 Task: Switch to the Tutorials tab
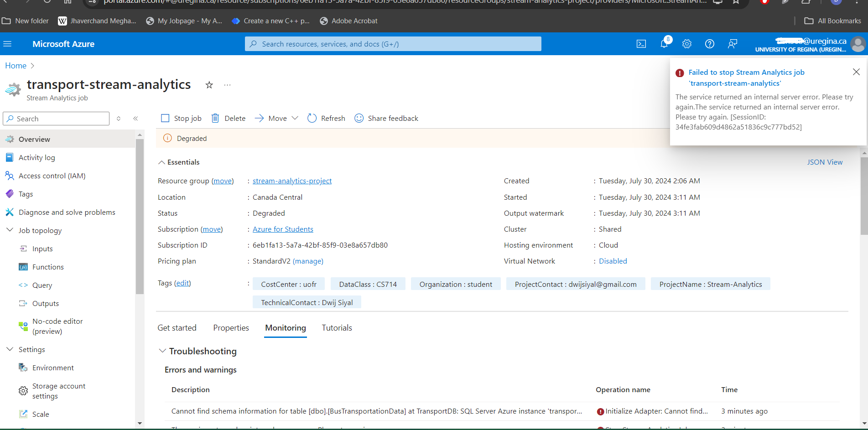coord(337,328)
